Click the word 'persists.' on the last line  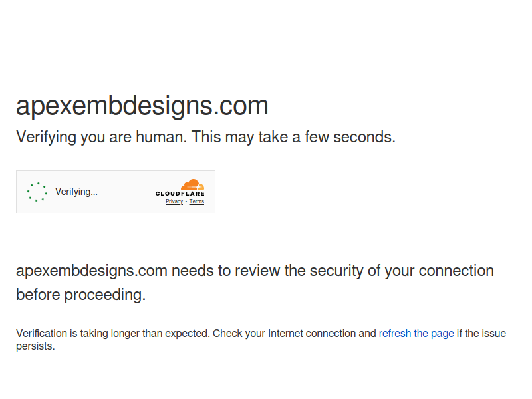click(x=35, y=346)
